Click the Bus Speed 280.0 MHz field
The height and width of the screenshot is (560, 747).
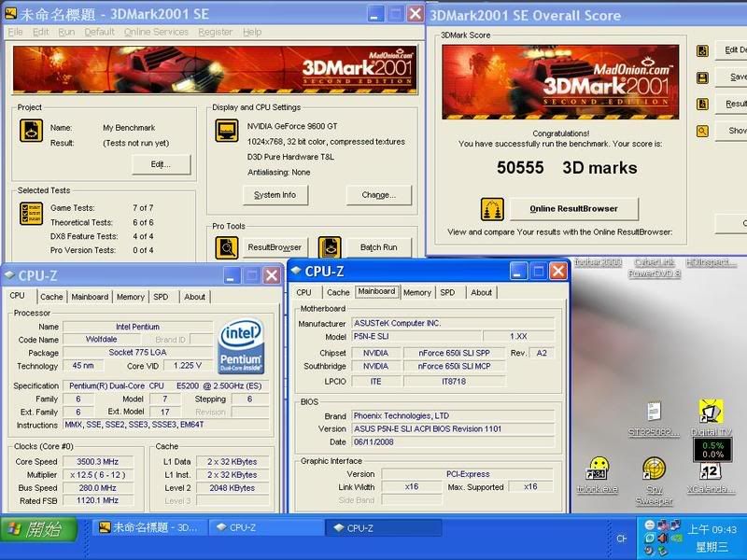point(98,487)
